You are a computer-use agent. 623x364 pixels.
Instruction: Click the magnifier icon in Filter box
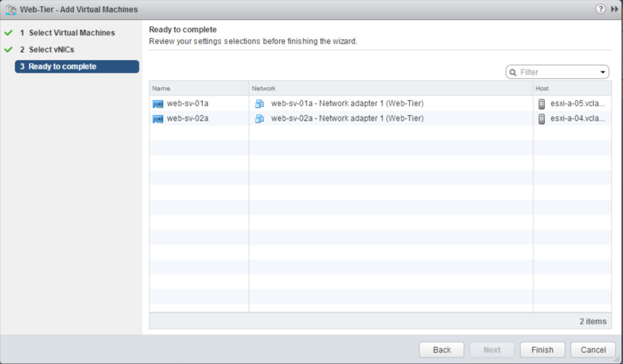pos(514,73)
